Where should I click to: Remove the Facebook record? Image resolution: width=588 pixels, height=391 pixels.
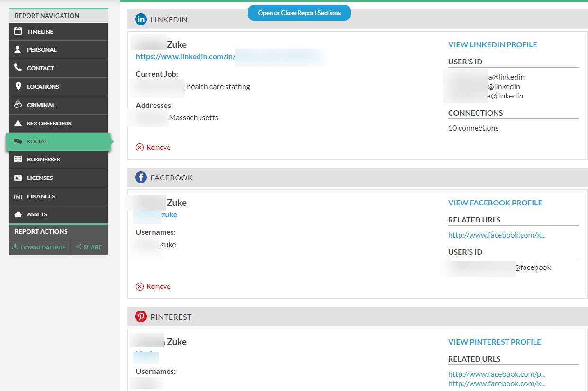[153, 286]
